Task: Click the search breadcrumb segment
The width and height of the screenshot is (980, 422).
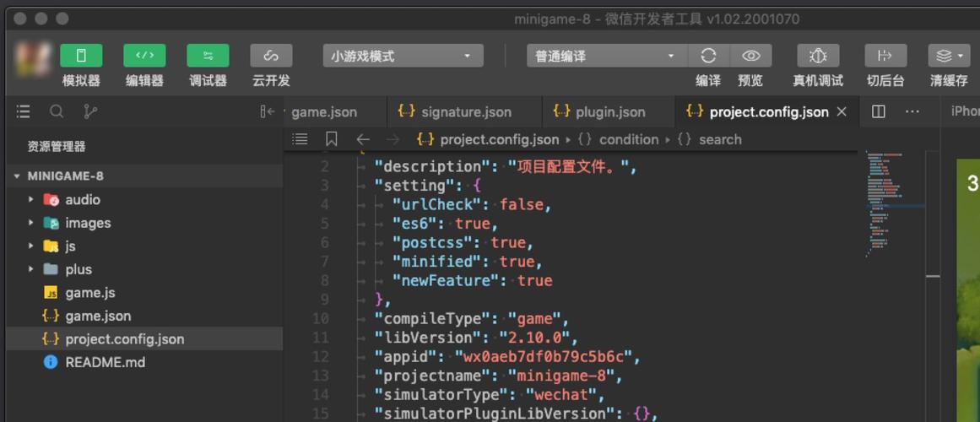Action: (720, 139)
